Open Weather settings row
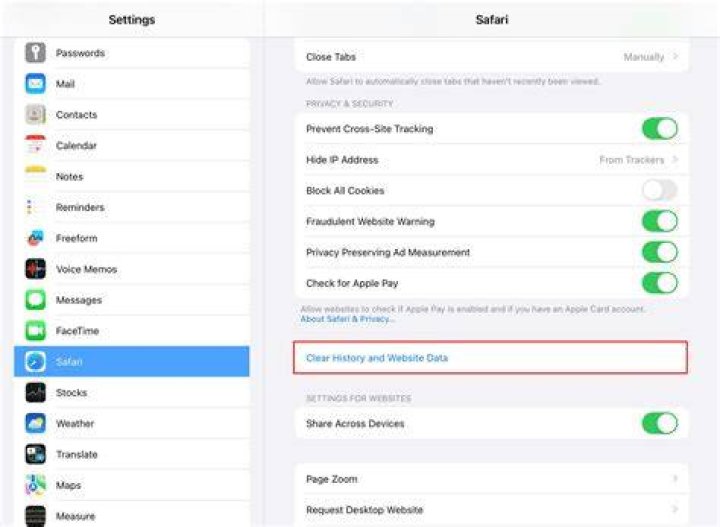 (132, 423)
